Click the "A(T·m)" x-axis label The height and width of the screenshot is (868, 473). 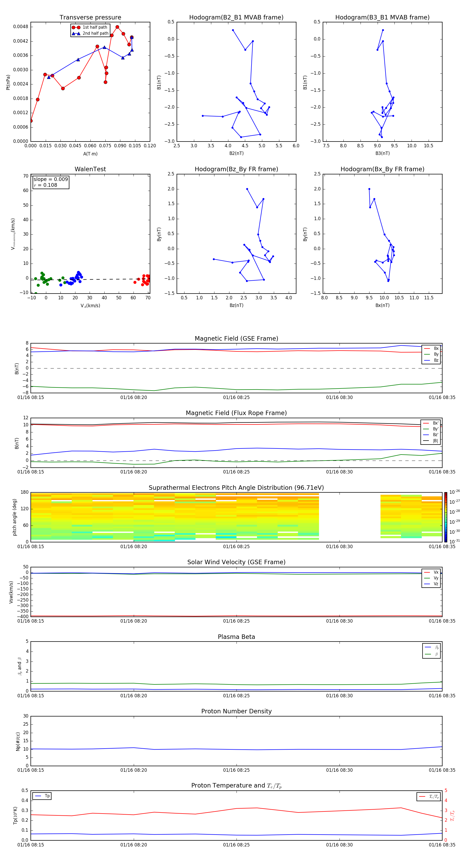coord(90,154)
